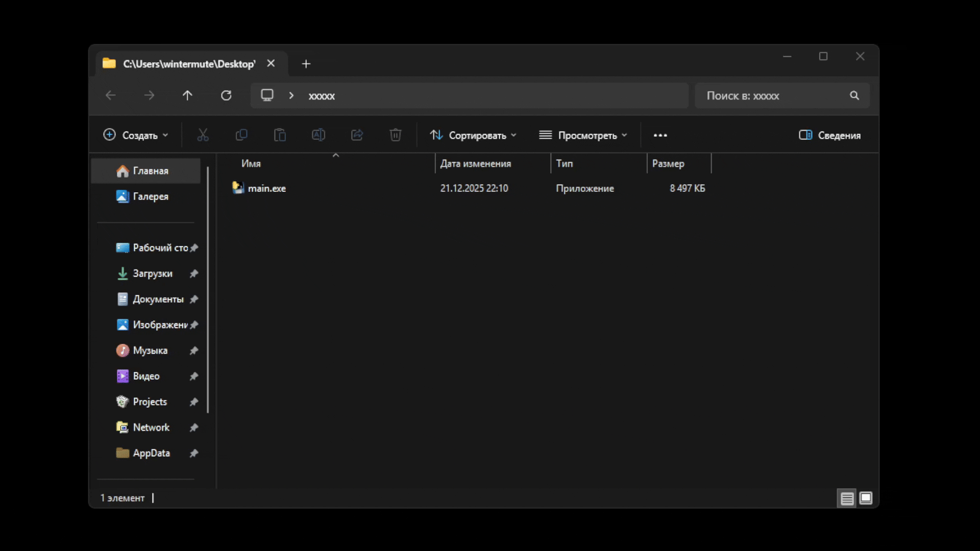Screen dimensions: 980x551
Task: Refresh the current folder
Action: point(226,95)
